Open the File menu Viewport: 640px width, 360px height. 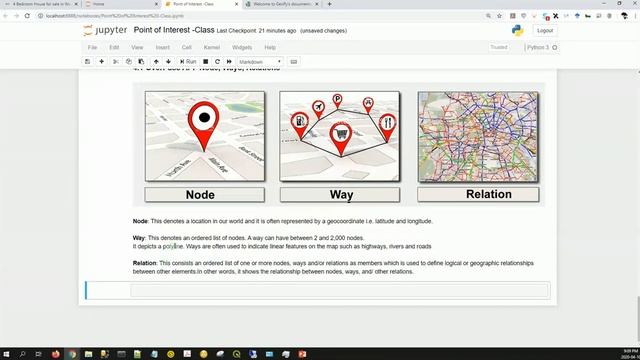click(x=93, y=47)
